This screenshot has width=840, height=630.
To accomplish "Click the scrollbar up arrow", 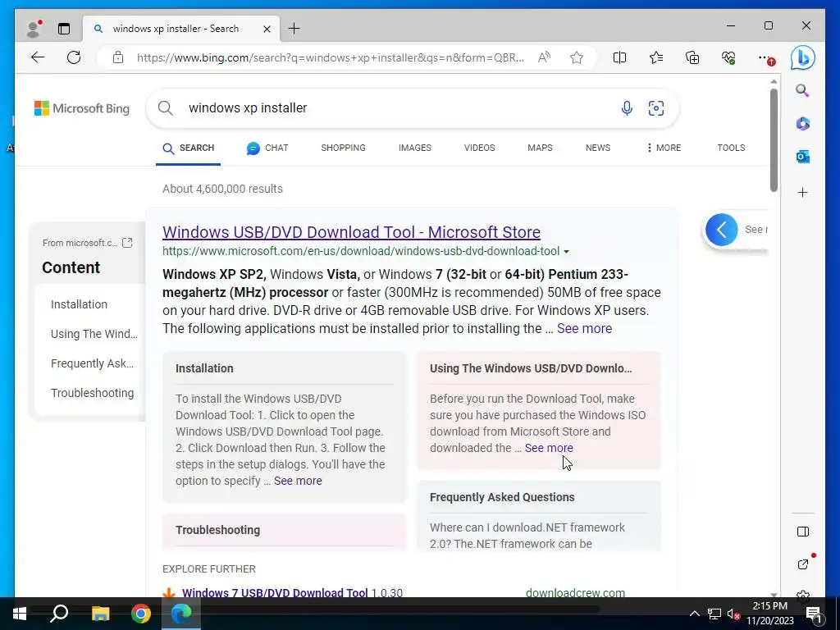I will click(x=774, y=81).
